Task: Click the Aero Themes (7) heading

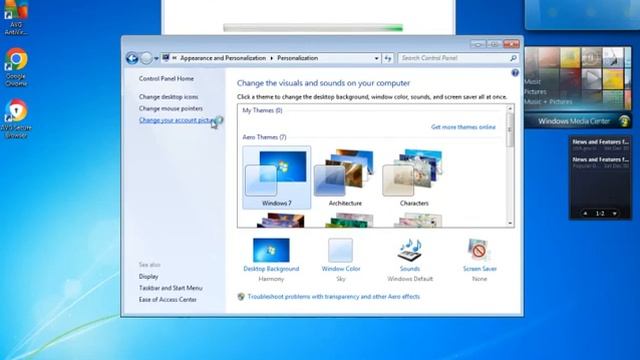Action: (264, 137)
